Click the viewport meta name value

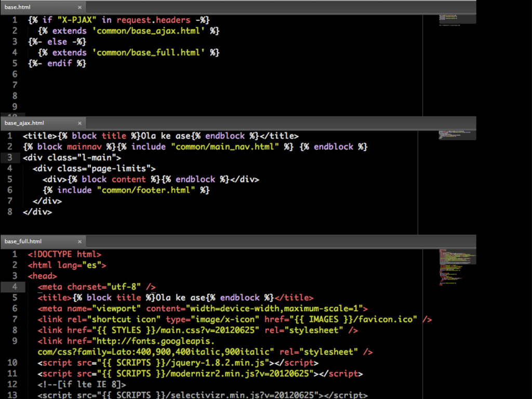point(116,309)
